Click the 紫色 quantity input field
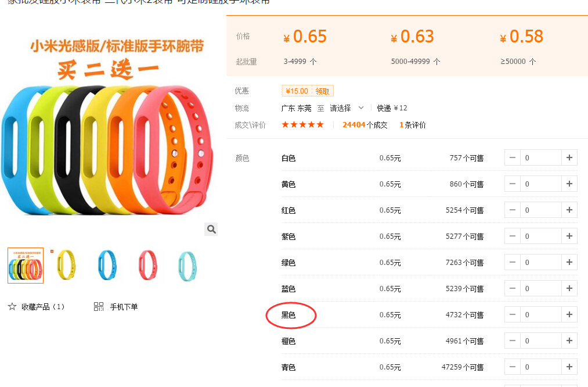Screen dimensions: 588x387 (x=541, y=236)
